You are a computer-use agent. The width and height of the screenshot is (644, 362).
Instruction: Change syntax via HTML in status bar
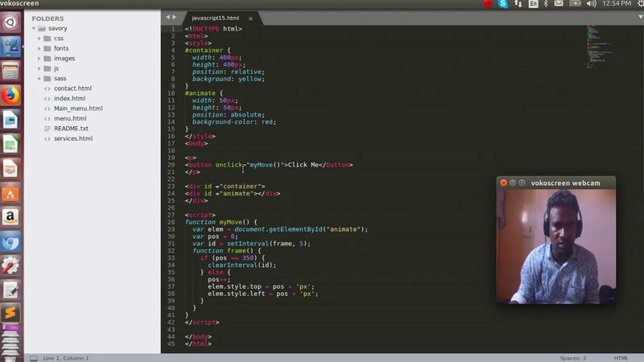coord(621,358)
